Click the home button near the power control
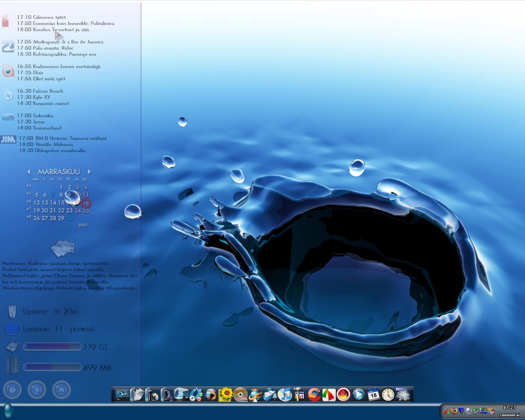Screen dimensions: 525x420 [61, 390]
